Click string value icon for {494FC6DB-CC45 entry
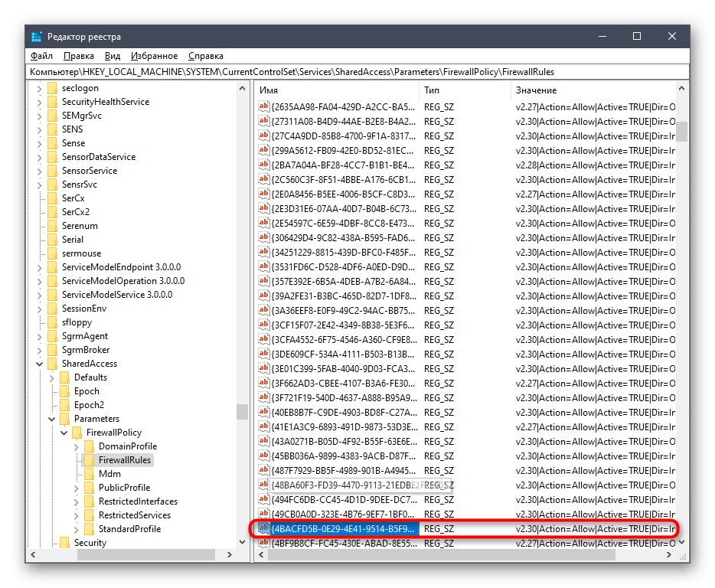The height and width of the screenshot is (588, 715). click(263, 499)
